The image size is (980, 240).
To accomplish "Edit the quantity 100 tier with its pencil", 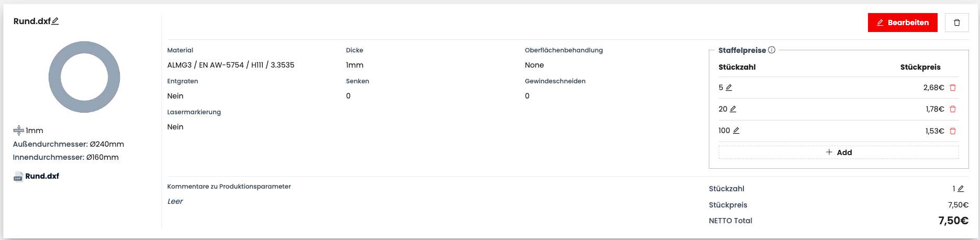I will (736, 130).
